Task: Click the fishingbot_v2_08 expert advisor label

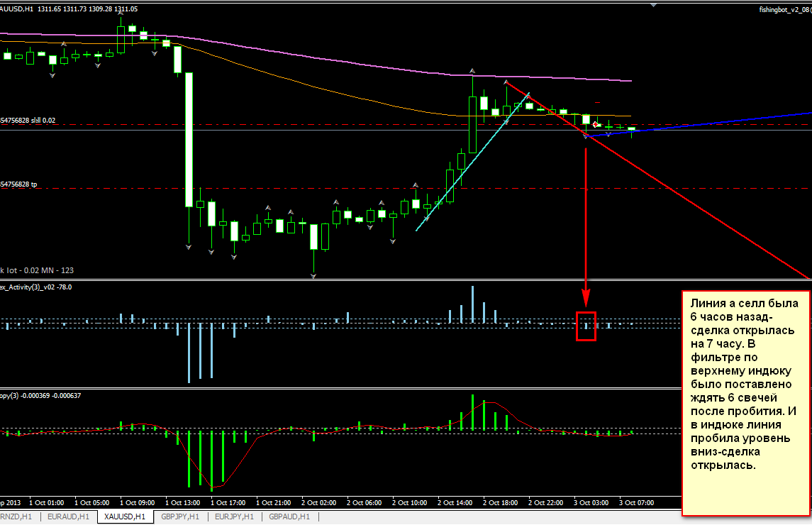Action: (784, 10)
